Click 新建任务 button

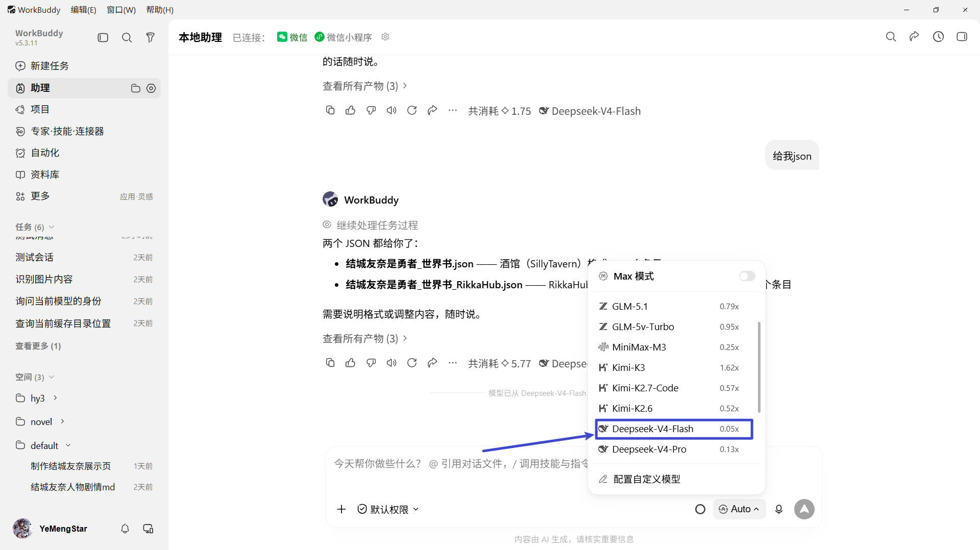click(84, 66)
